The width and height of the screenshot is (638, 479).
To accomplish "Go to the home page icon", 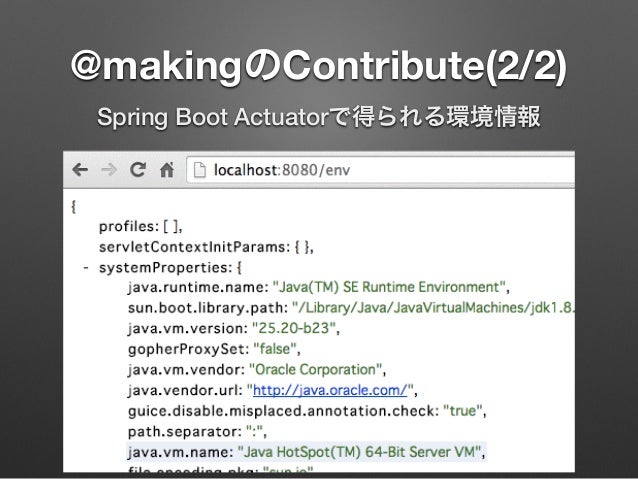I will (x=167, y=170).
